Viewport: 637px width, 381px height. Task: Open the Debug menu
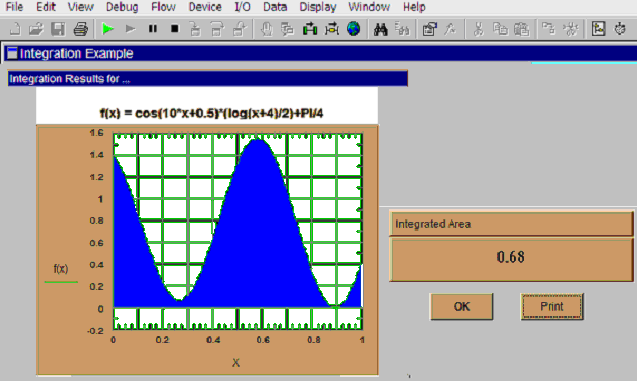(x=122, y=7)
